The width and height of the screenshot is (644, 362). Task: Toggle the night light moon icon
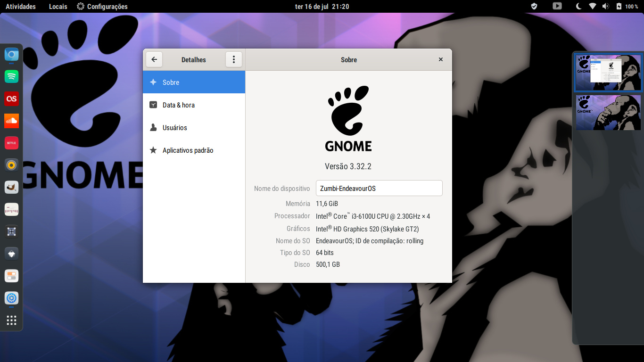pyautogui.click(x=579, y=7)
